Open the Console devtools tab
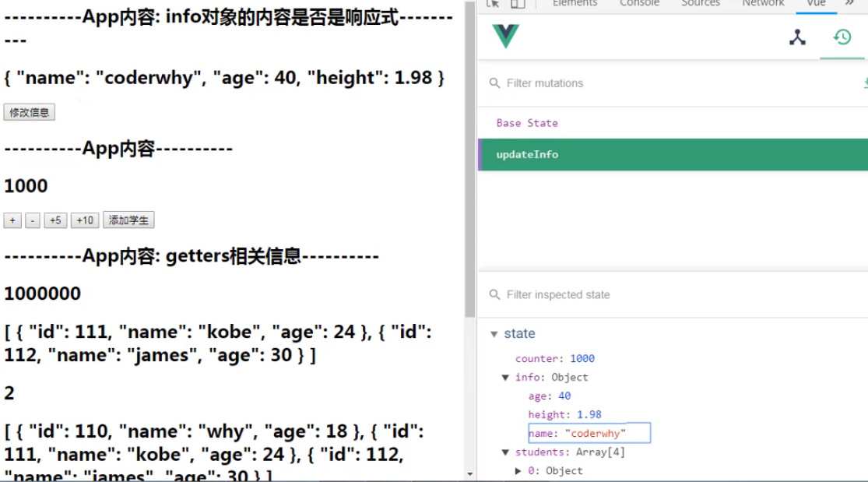This screenshot has height=482, width=868. [x=639, y=3]
